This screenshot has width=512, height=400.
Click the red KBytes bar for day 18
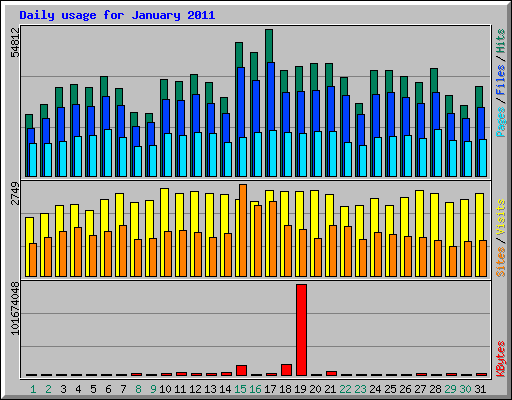click(286, 370)
